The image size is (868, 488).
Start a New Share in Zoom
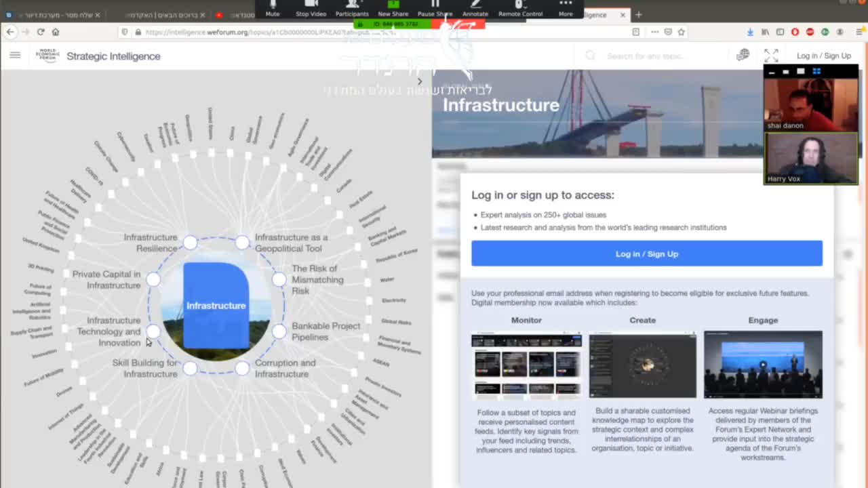[x=393, y=9]
